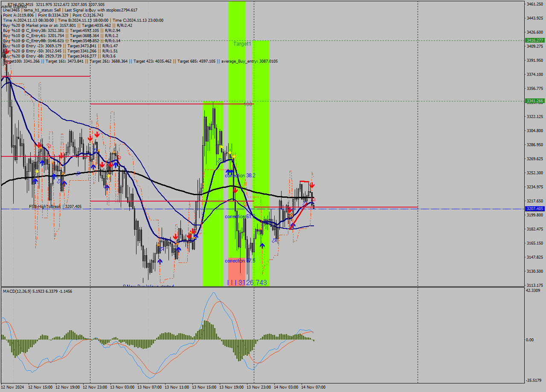Click the blue 3126.743 price label
Image resolution: width=546 pixels, height=392 pixels.
[253, 282]
